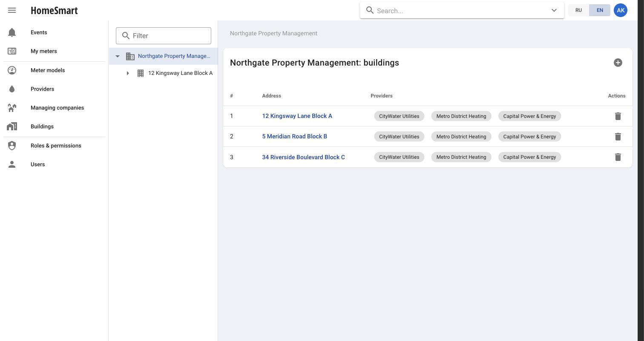This screenshot has width=644, height=341.
Task: Open the 12 Kingsway Lane Block A link
Action: click(x=297, y=116)
